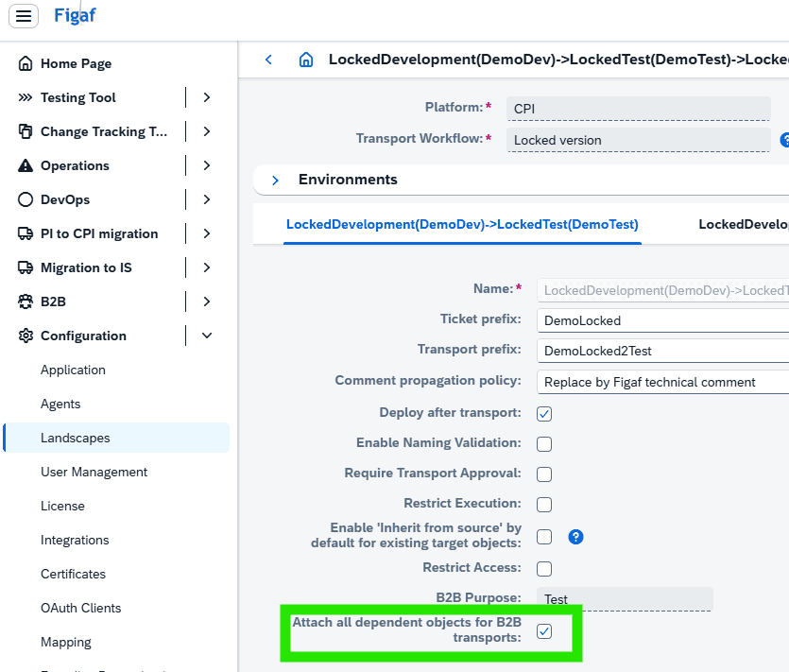Expand the Environments section

click(x=275, y=180)
